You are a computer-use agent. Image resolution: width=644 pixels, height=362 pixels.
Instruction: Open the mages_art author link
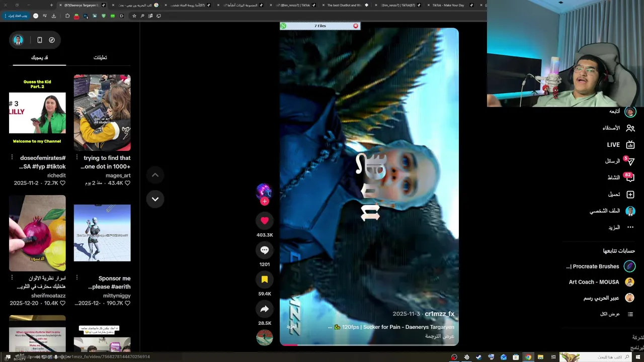pyautogui.click(x=118, y=175)
